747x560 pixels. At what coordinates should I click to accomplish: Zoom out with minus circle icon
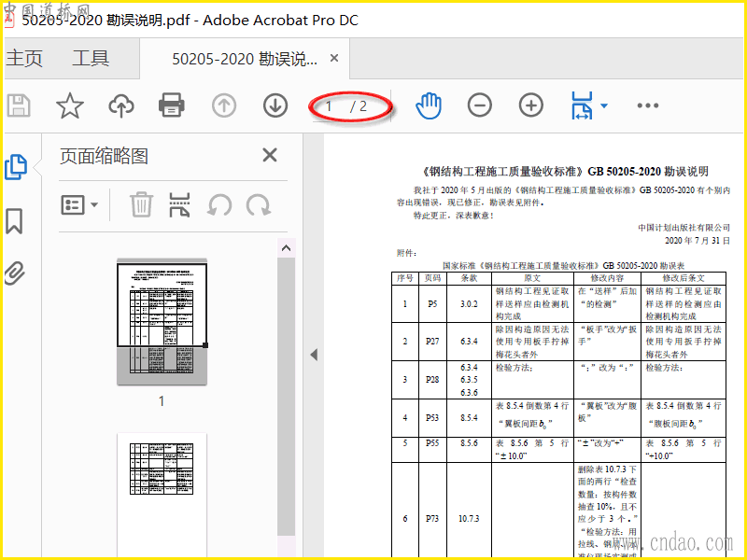tap(480, 105)
